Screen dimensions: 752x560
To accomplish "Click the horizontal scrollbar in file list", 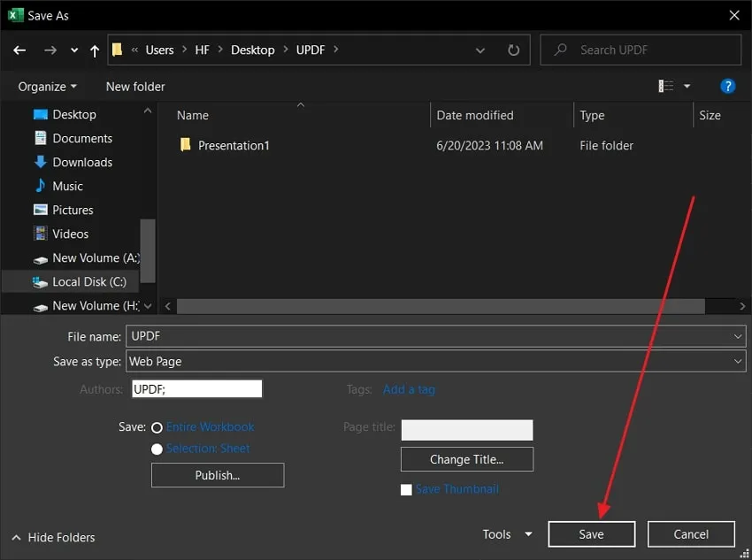I will pyautogui.click(x=441, y=306).
